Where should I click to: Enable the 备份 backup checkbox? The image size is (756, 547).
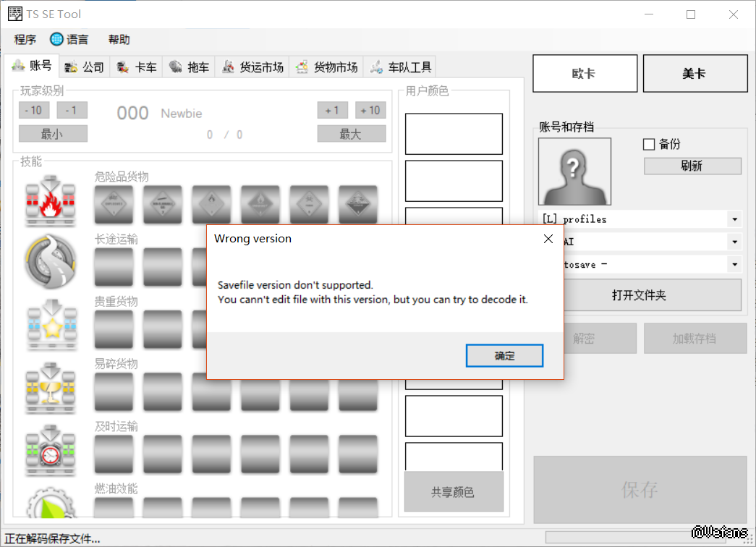click(x=649, y=144)
